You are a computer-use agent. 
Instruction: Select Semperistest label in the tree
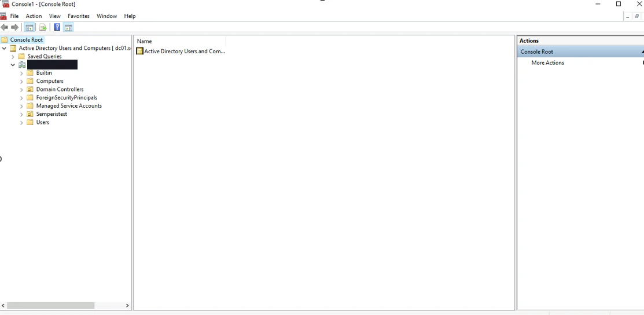51,114
